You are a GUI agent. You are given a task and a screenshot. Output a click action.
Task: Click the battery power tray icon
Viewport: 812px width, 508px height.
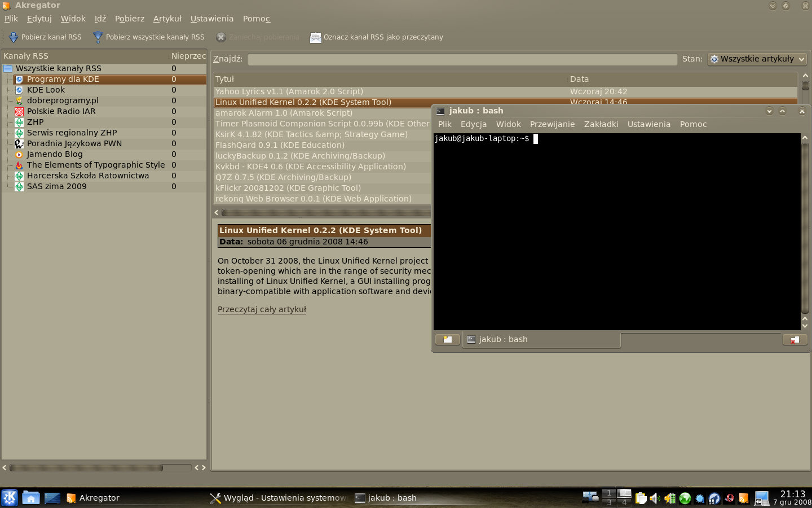pos(670,498)
